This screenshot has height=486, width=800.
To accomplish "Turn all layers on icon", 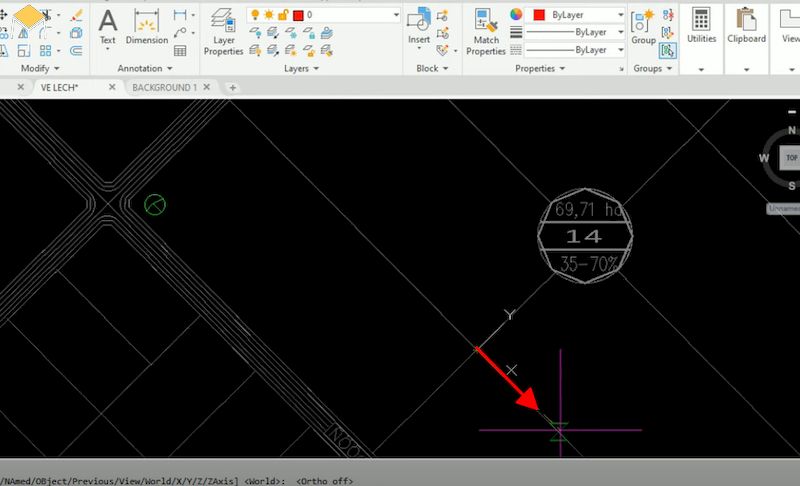I will pyautogui.click(x=256, y=50).
